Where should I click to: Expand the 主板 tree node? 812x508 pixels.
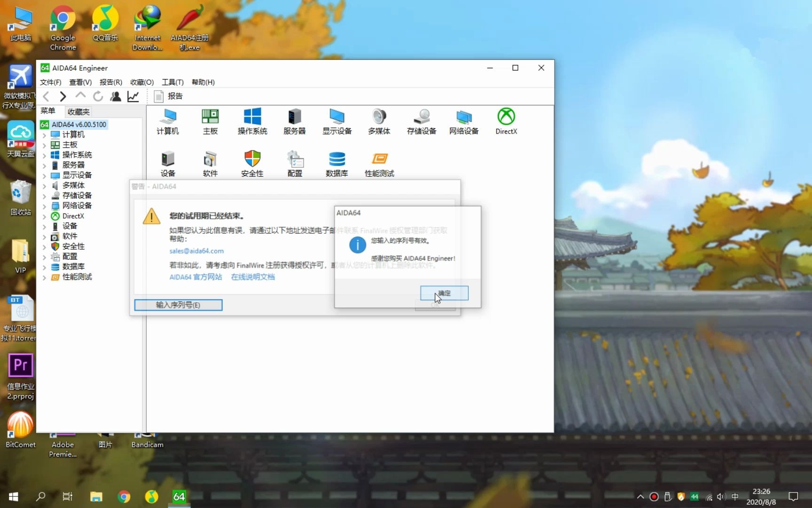pos(45,145)
